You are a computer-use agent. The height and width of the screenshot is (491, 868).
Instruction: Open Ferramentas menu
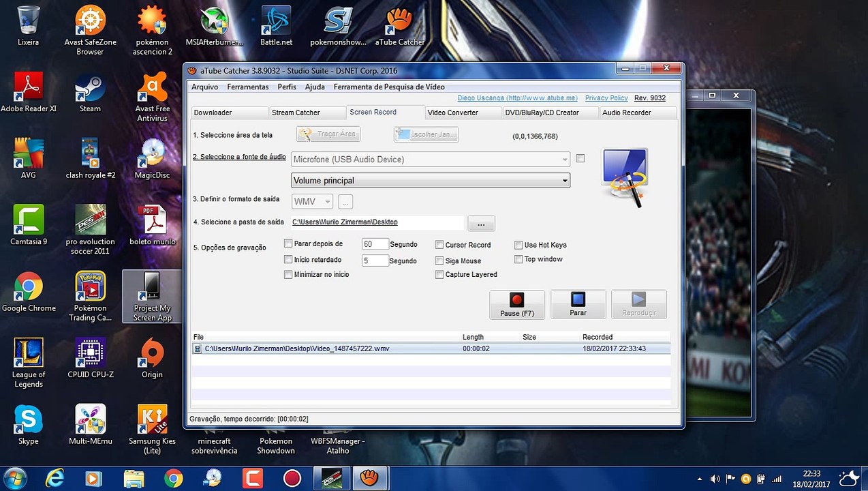(248, 87)
